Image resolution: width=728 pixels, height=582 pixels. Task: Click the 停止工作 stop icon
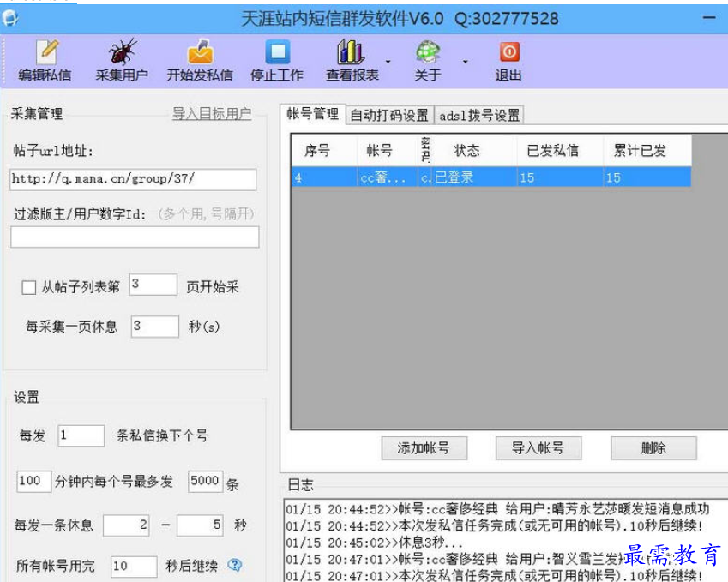click(278, 52)
